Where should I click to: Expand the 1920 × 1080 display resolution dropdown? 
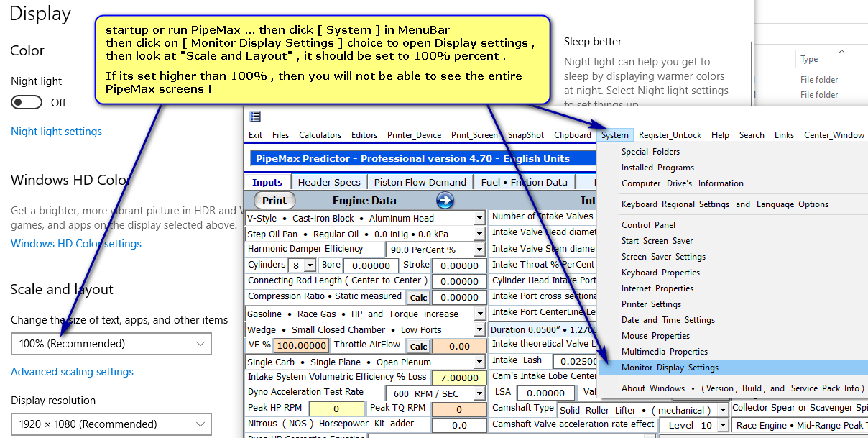111,424
